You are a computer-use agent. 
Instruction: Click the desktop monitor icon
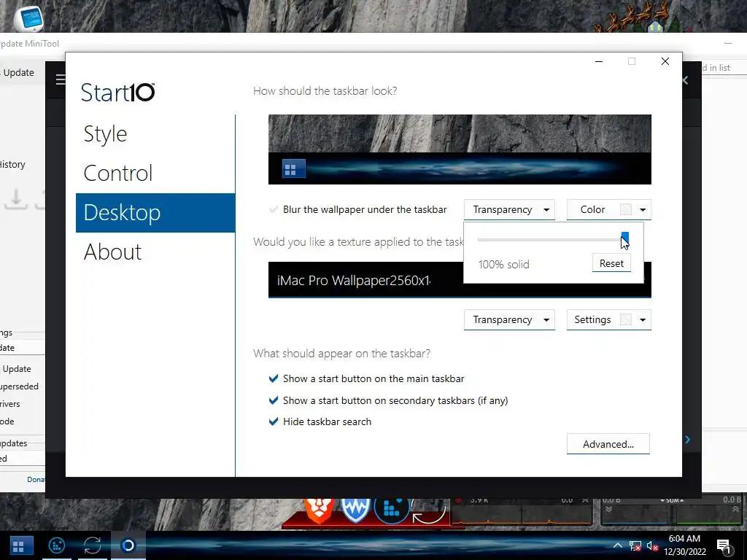tap(29, 18)
